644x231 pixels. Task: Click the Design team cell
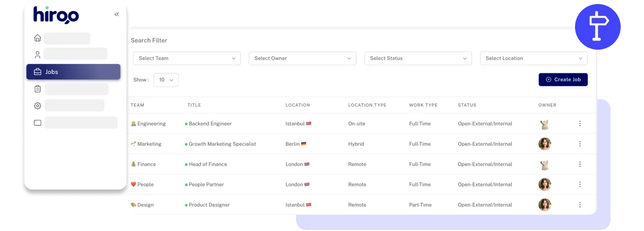(142, 205)
